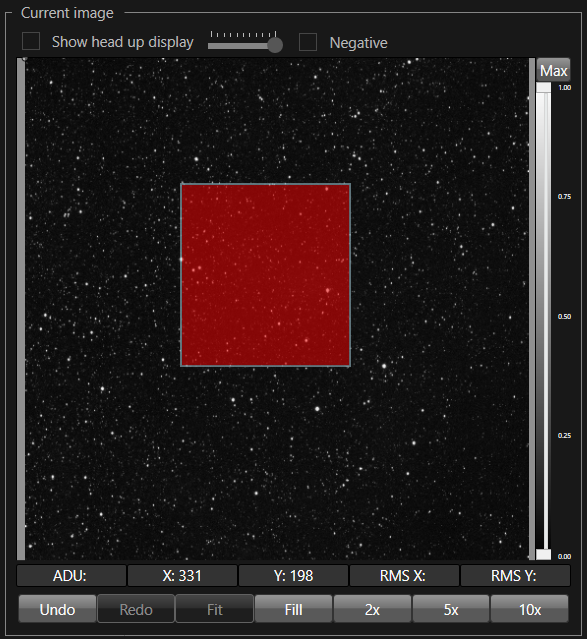Click the RMS Y readout field

coord(515,575)
